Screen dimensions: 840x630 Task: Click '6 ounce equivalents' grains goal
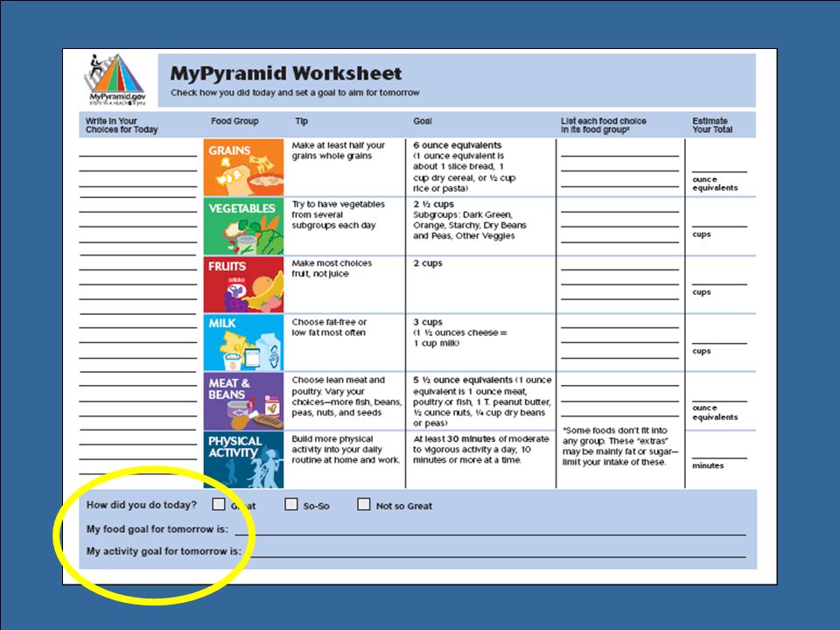[x=458, y=145]
